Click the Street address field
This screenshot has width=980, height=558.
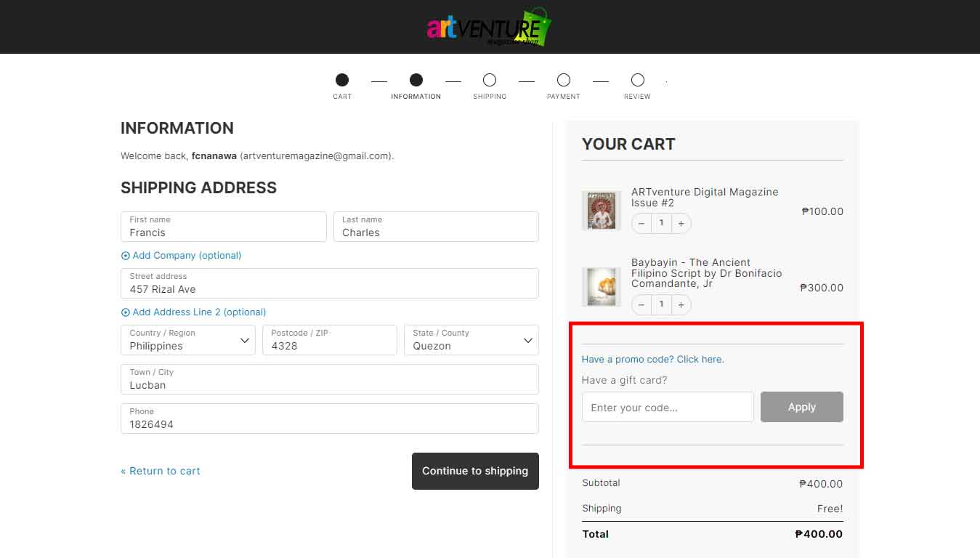point(330,283)
